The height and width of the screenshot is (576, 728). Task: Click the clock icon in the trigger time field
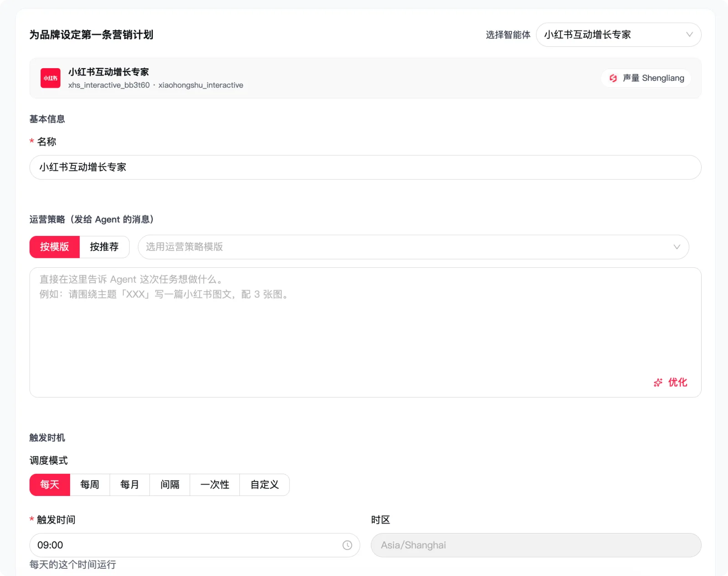tap(347, 545)
